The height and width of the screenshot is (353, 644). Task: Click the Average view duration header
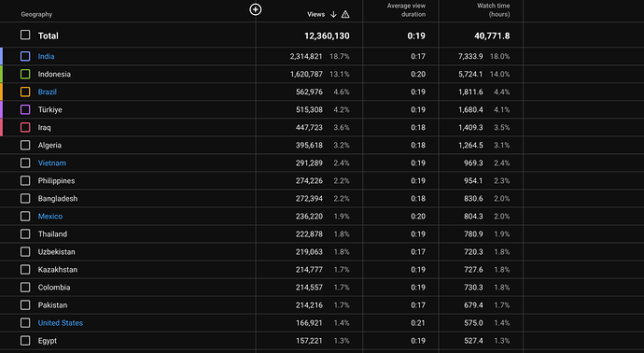coord(406,10)
